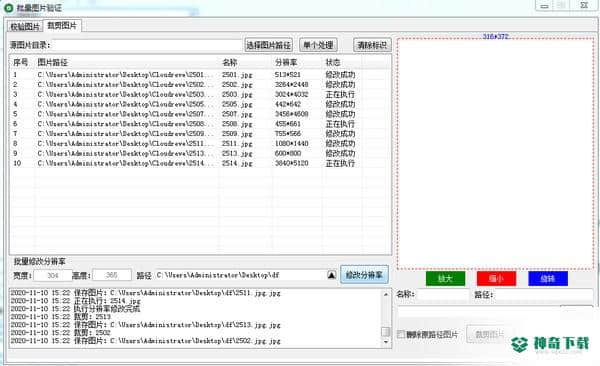
Task: Click the log scrollbar up arrow
Action: coord(386,294)
